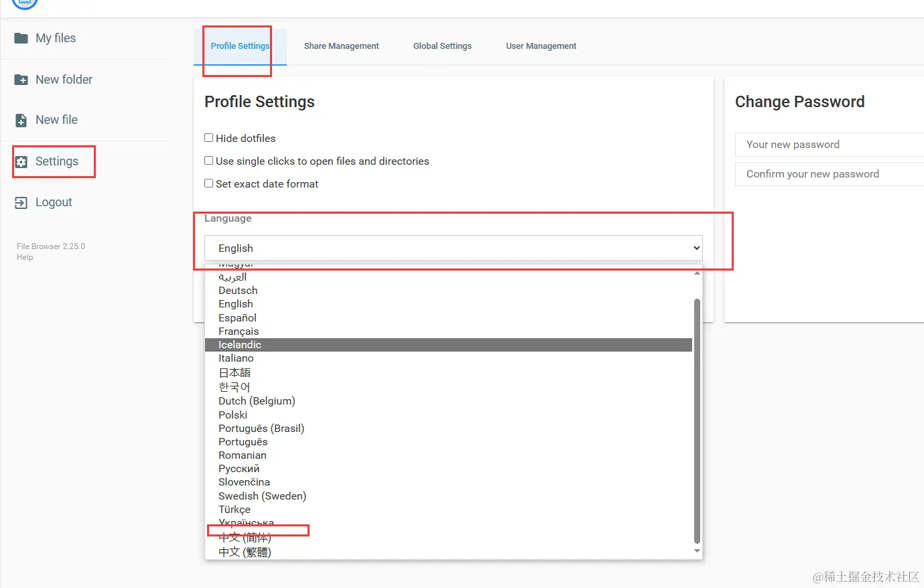Select 한국어 from the language list
Screen dimensions: 924x588
click(x=448, y=387)
